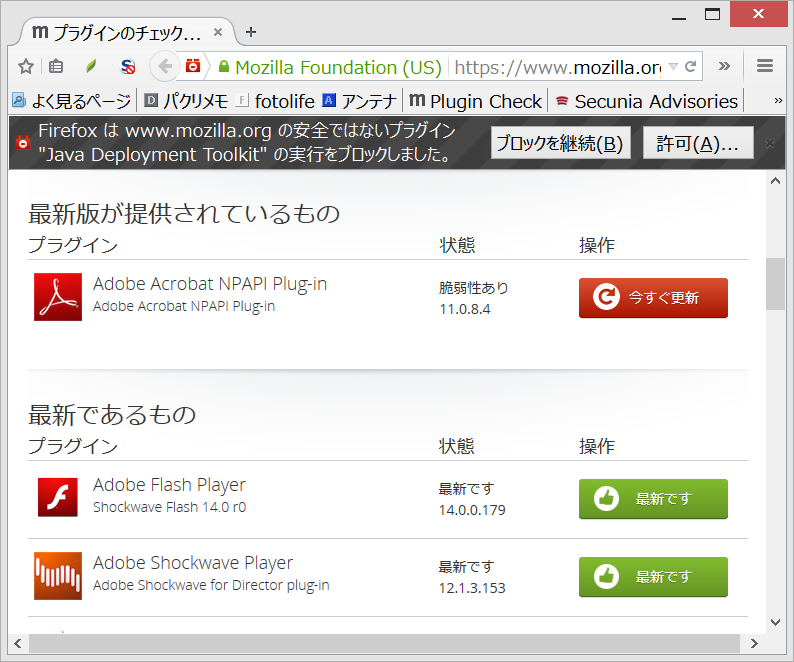Click the vertical scrollbar thumb

(x=775, y=284)
